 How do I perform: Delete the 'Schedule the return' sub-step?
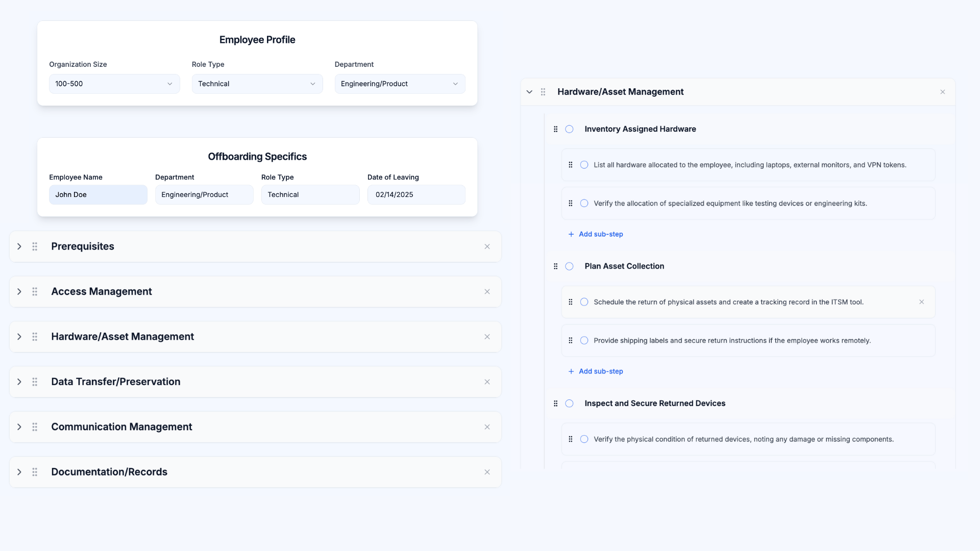point(922,302)
